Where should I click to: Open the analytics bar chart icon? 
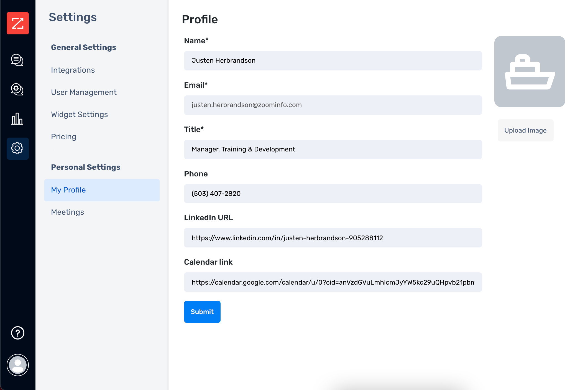coord(17,119)
